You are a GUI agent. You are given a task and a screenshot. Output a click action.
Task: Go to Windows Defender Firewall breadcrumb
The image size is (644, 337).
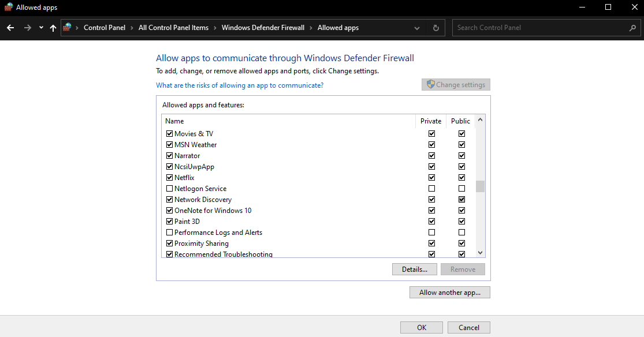[263, 28]
